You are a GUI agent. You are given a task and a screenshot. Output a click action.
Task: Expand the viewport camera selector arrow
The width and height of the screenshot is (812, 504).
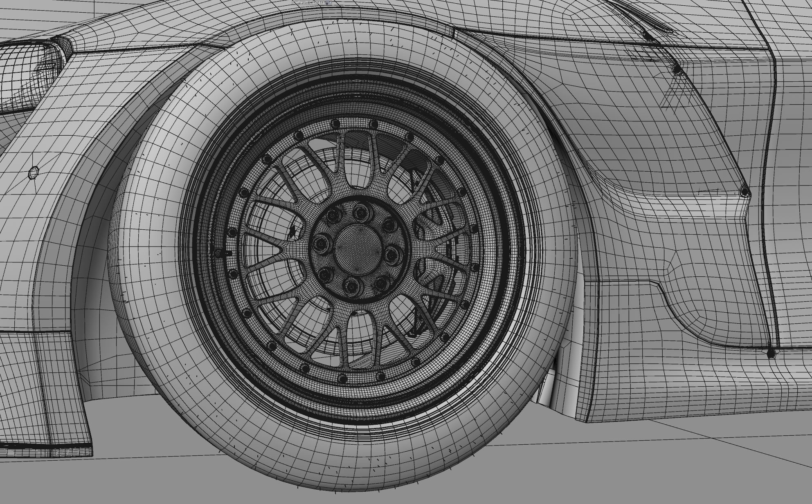tap(330, 3)
